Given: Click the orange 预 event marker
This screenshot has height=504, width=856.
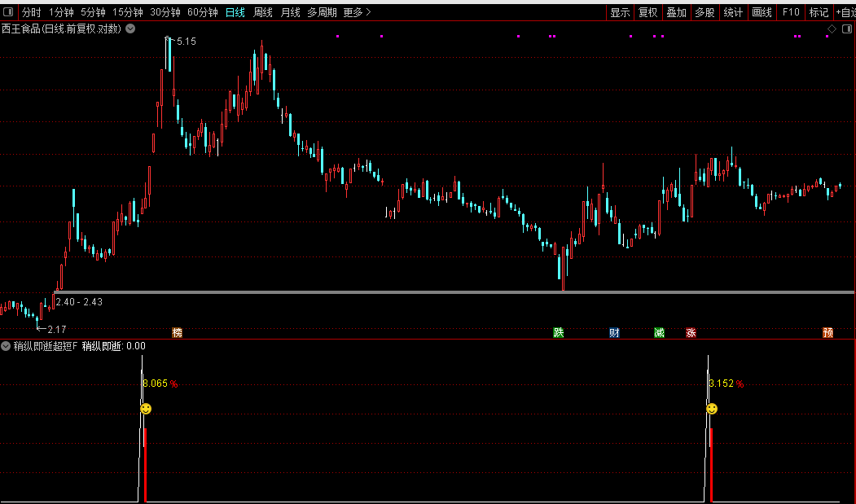Looking at the screenshot, I should (x=827, y=332).
